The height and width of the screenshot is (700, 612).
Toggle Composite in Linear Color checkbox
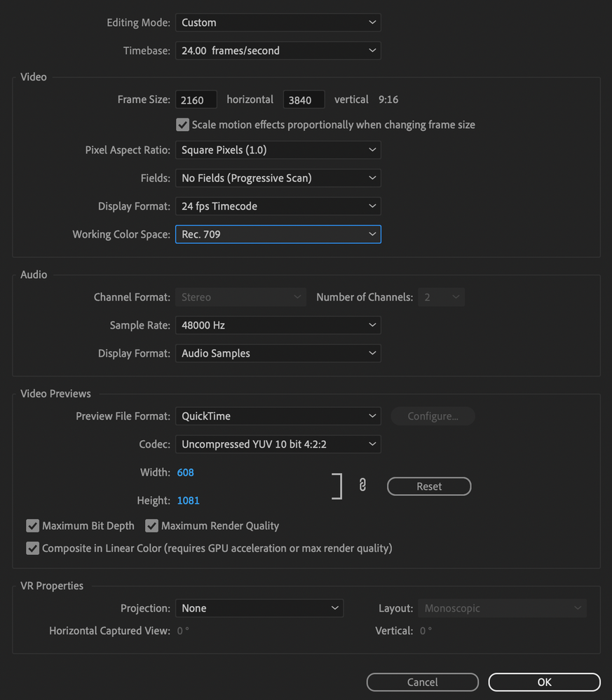(33, 548)
